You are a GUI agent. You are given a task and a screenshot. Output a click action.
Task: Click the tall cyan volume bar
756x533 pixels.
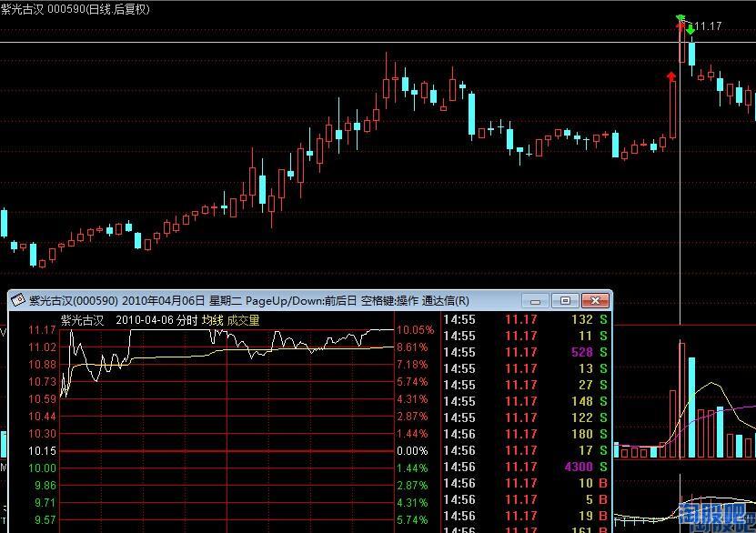(692, 407)
